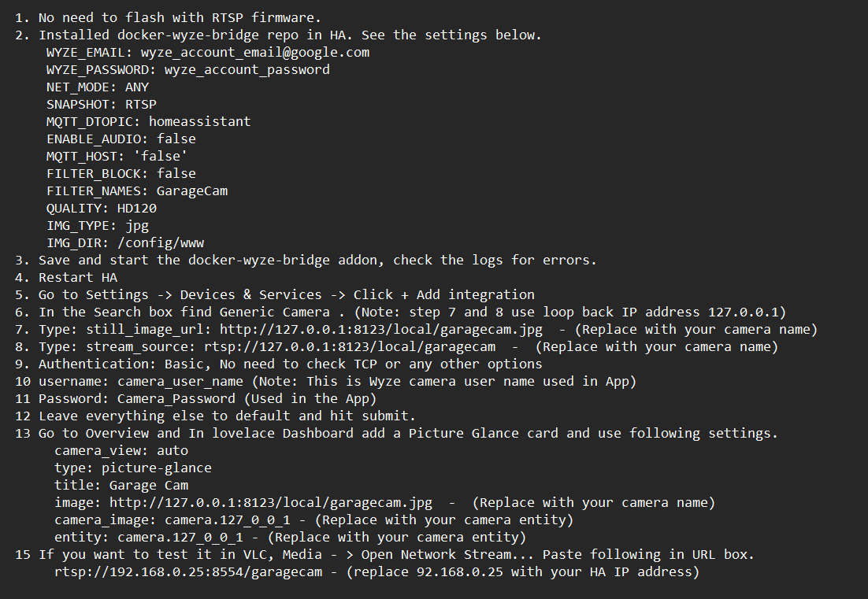Click the SNAPSHOT: RTSP setting
The width and height of the screenshot is (868, 599).
101,104
